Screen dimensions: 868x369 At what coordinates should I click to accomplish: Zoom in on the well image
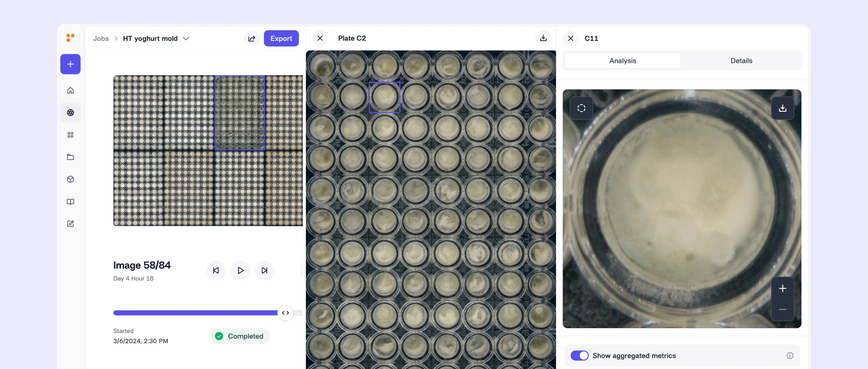(x=783, y=288)
